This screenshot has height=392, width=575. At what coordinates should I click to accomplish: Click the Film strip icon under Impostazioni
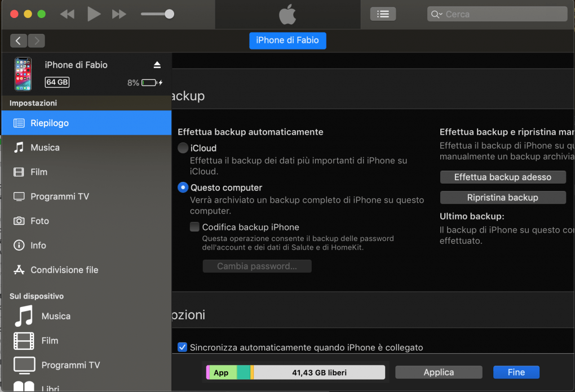[19, 172]
